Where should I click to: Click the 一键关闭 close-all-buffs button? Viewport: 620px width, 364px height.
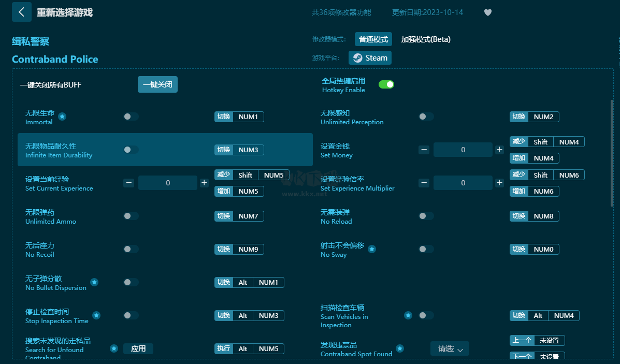click(x=157, y=84)
